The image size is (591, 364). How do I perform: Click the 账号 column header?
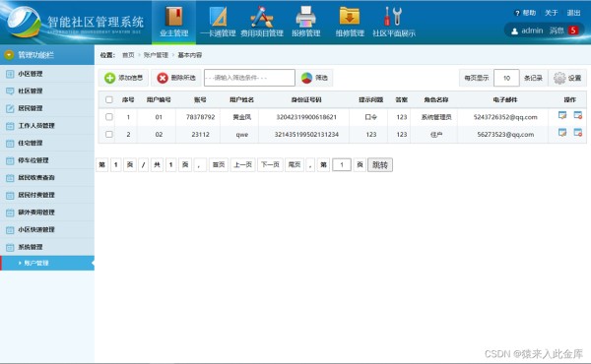200,99
